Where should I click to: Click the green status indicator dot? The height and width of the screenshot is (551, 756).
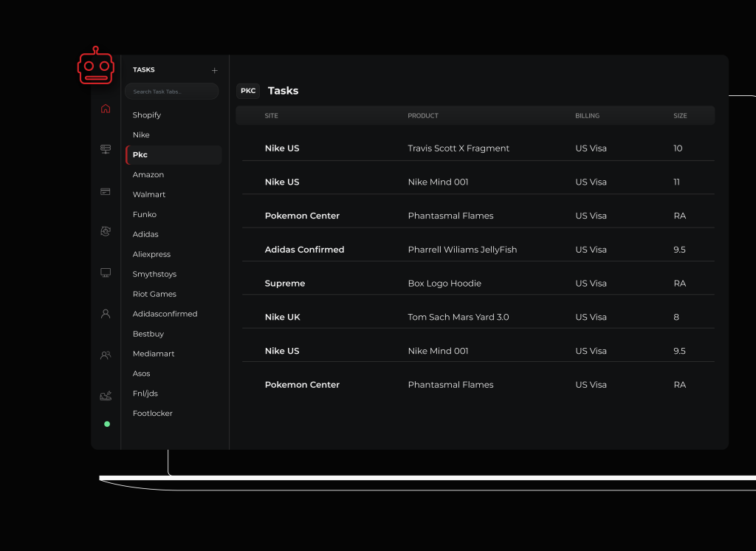click(x=107, y=424)
